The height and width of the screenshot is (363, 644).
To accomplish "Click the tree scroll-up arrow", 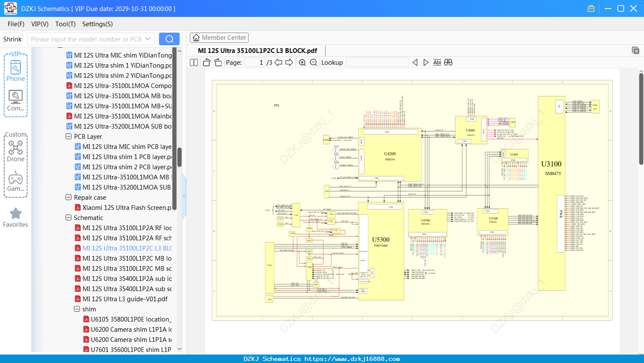I will [179, 51].
